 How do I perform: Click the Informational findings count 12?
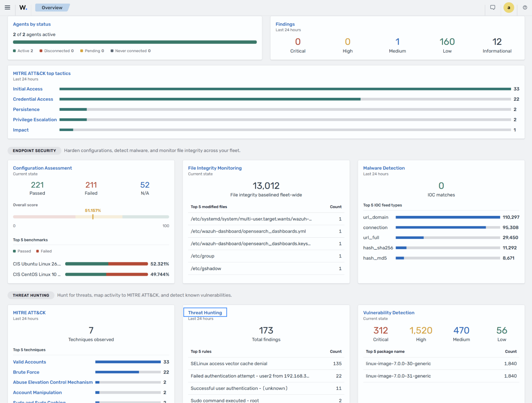[x=497, y=42]
